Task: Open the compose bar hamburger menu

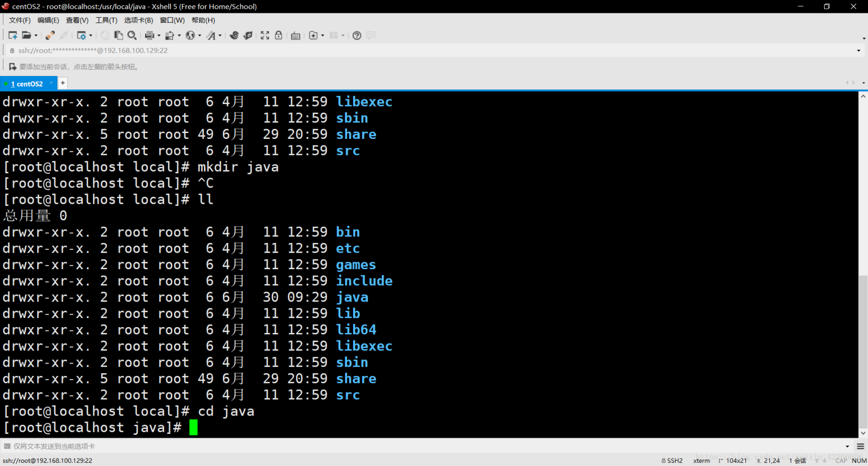Action: [860, 446]
